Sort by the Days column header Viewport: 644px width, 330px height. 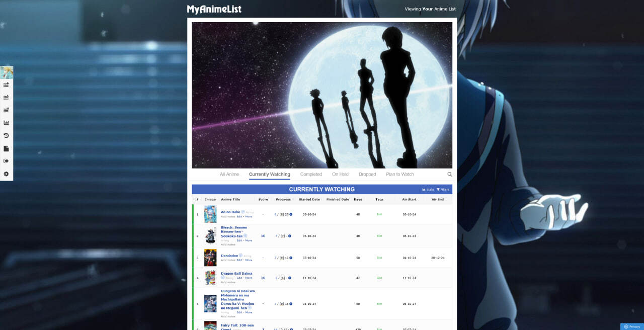point(358,200)
